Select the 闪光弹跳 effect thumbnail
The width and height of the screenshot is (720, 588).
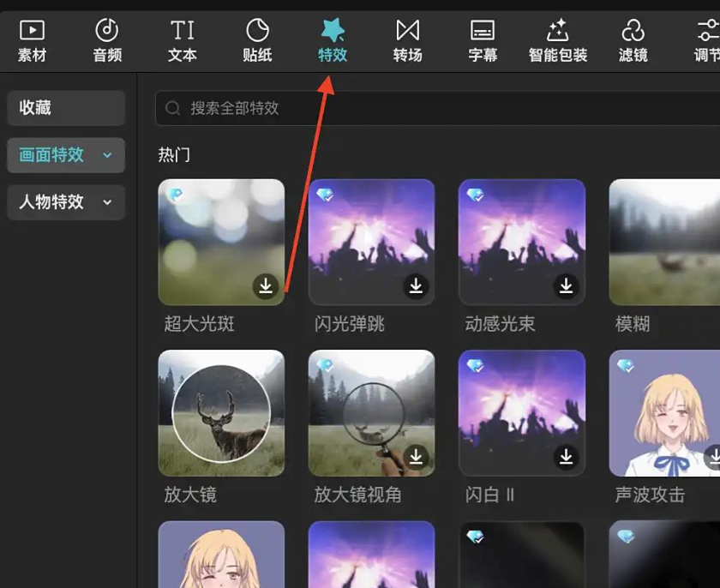372,242
